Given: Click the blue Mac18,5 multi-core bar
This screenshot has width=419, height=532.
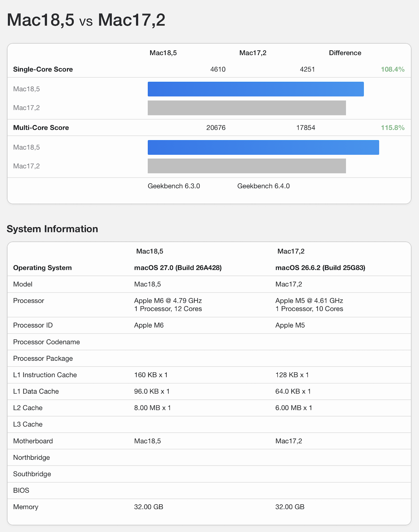Looking at the screenshot, I should click(x=263, y=148).
